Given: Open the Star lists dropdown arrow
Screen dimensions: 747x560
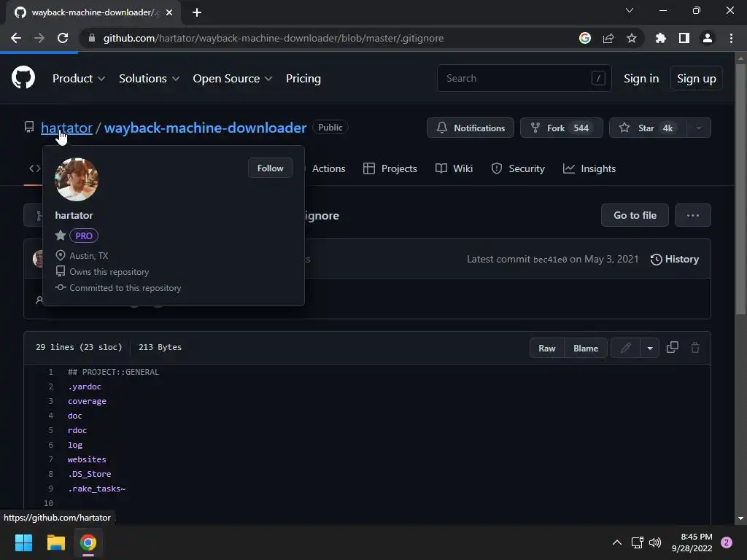Looking at the screenshot, I should pyautogui.click(x=699, y=128).
